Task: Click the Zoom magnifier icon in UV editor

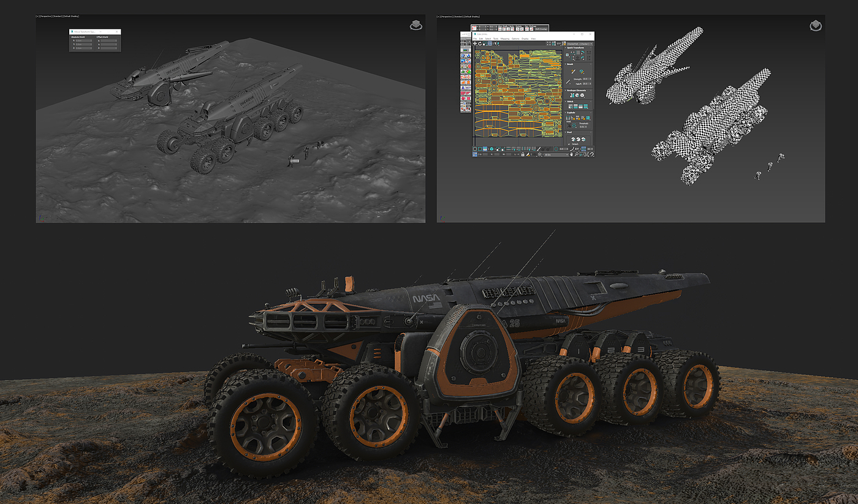Action: [x=576, y=154]
